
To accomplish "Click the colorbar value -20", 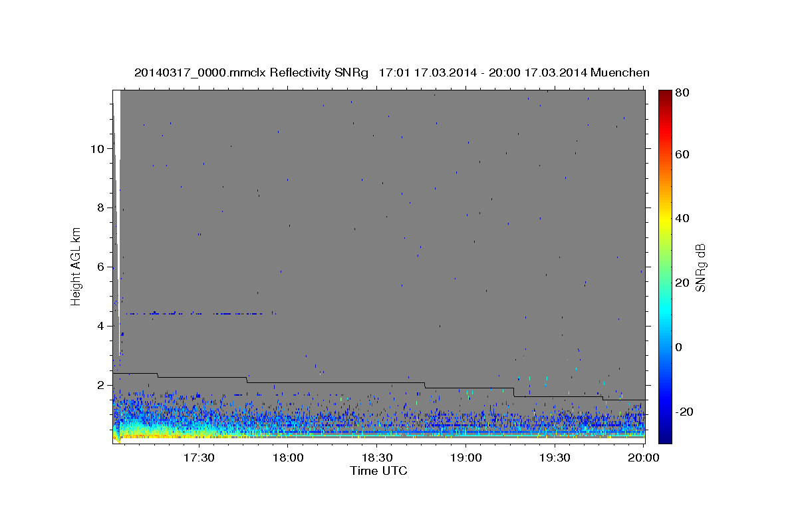I will click(684, 412).
